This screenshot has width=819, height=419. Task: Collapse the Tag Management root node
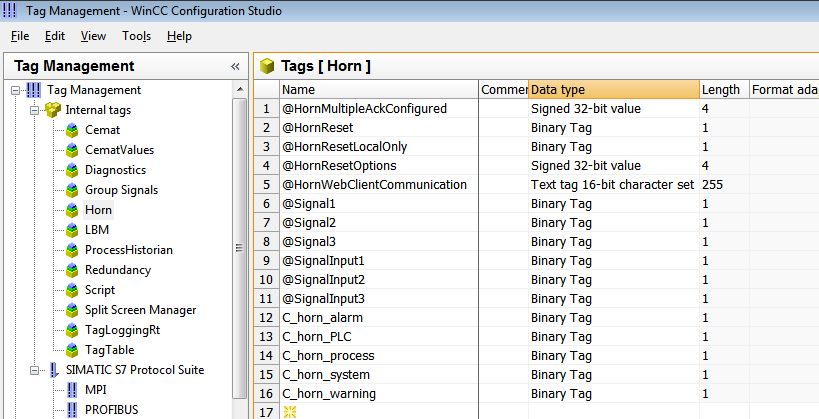coord(15,90)
